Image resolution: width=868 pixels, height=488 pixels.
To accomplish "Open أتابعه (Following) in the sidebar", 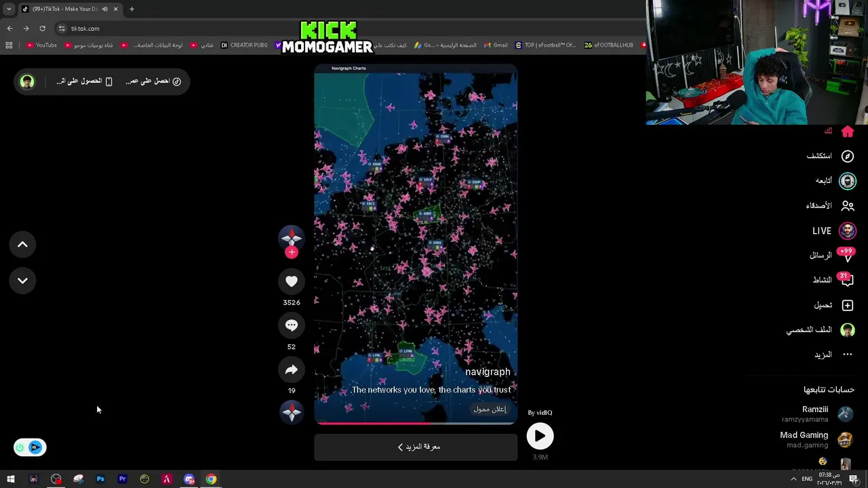I will pyautogui.click(x=835, y=181).
